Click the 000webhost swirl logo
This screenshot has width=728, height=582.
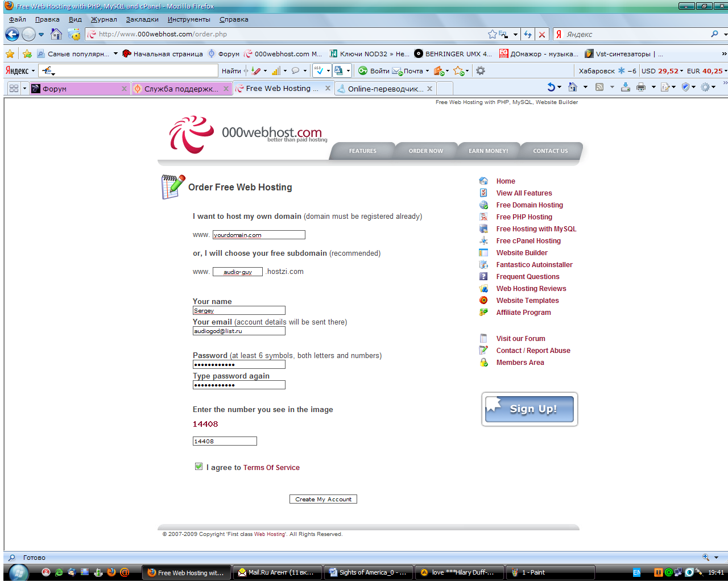(x=191, y=135)
